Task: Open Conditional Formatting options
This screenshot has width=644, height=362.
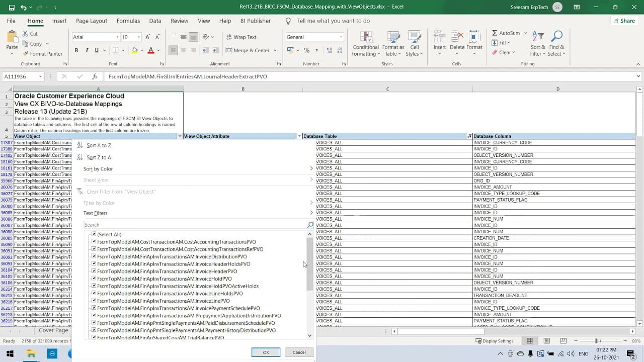Action: (x=366, y=43)
